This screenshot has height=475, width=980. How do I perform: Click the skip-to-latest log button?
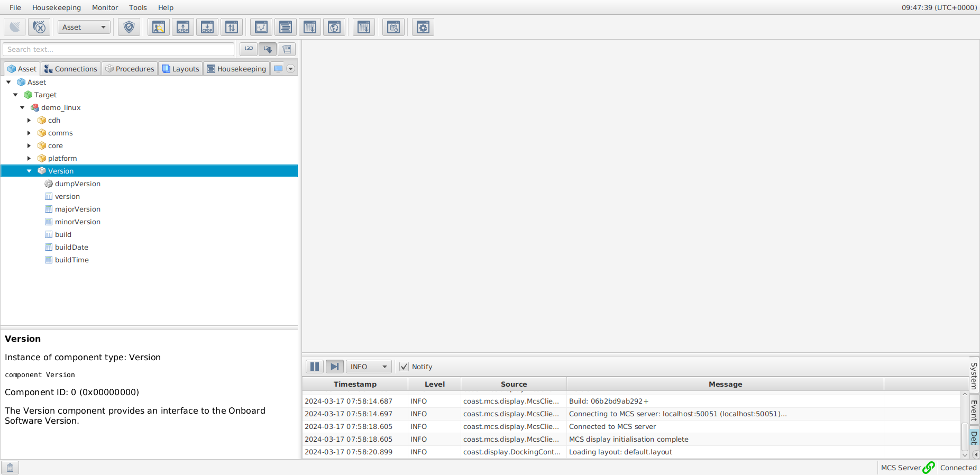tap(335, 367)
